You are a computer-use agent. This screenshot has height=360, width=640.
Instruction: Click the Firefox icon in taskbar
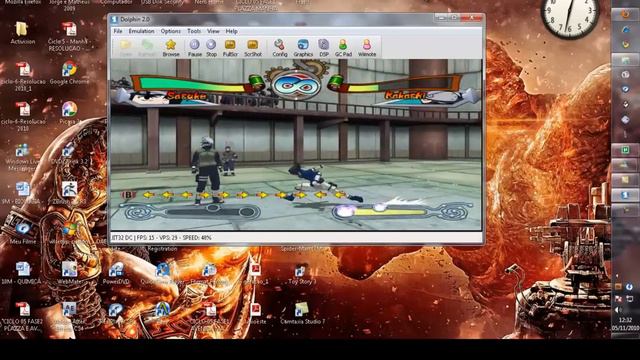click(625, 14)
